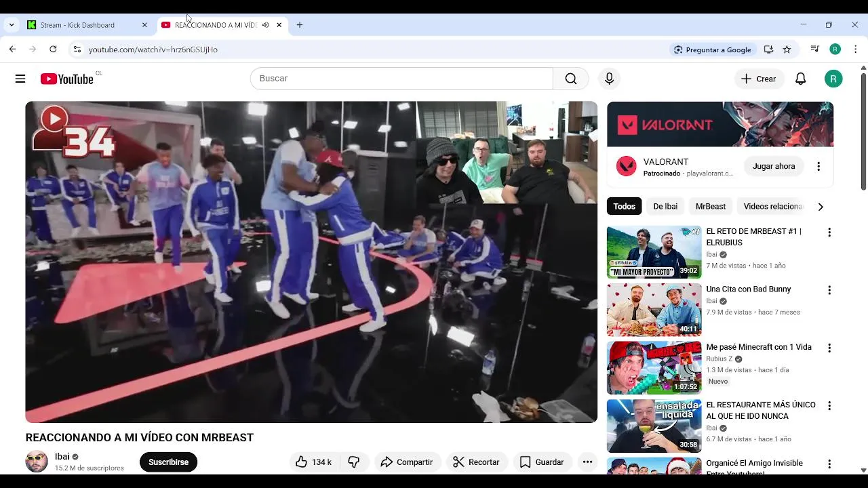
Task: Click the Valorant advertiser round logo
Action: (626, 166)
